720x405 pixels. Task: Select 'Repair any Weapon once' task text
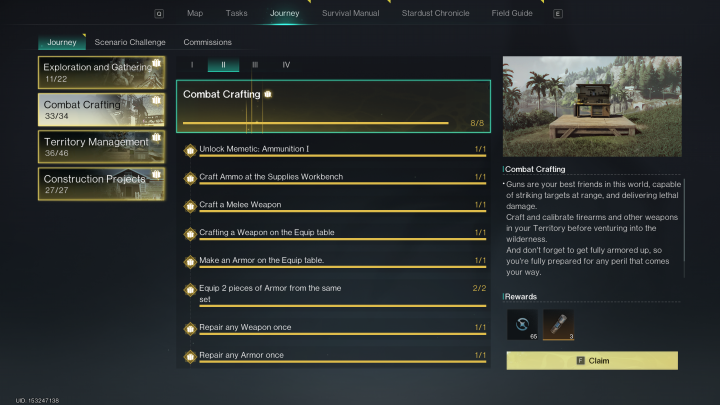click(x=245, y=327)
